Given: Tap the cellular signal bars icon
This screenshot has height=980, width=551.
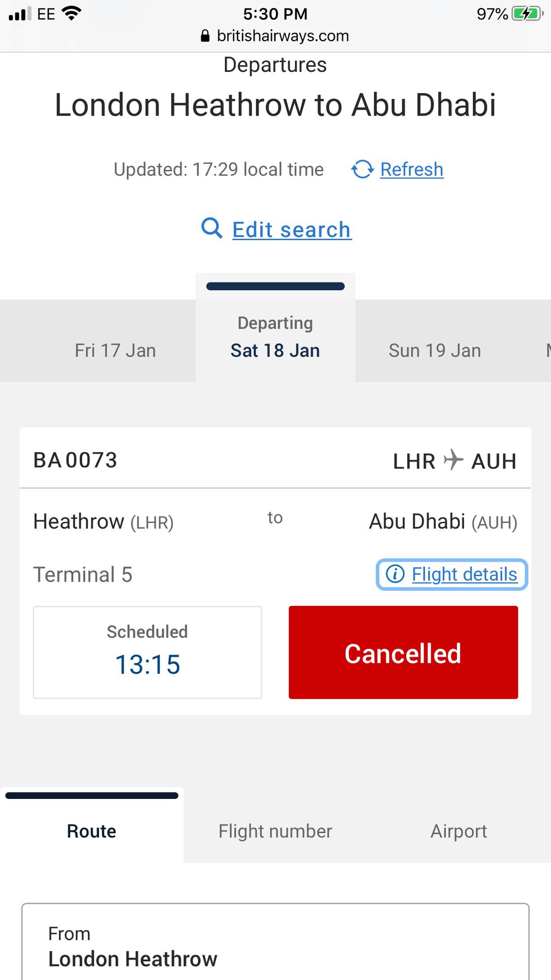Looking at the screenshot, I should [x=20, y=14].
